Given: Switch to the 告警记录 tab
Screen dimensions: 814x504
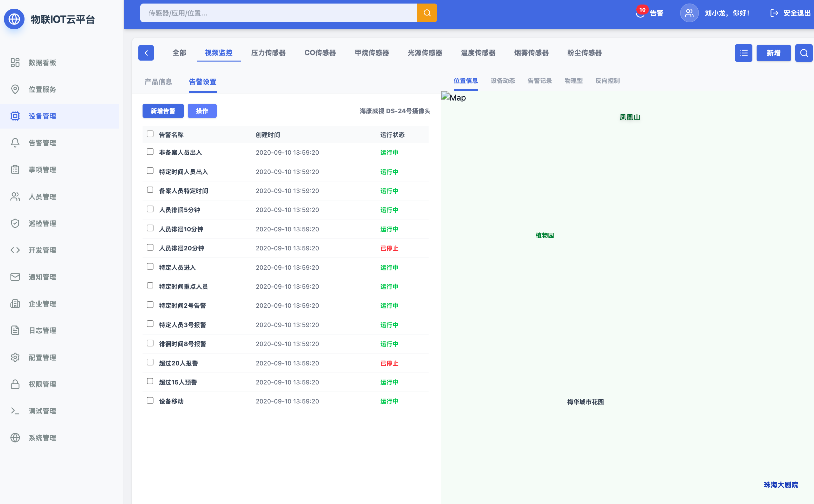Looking at the screenshot, I should 540,81.
